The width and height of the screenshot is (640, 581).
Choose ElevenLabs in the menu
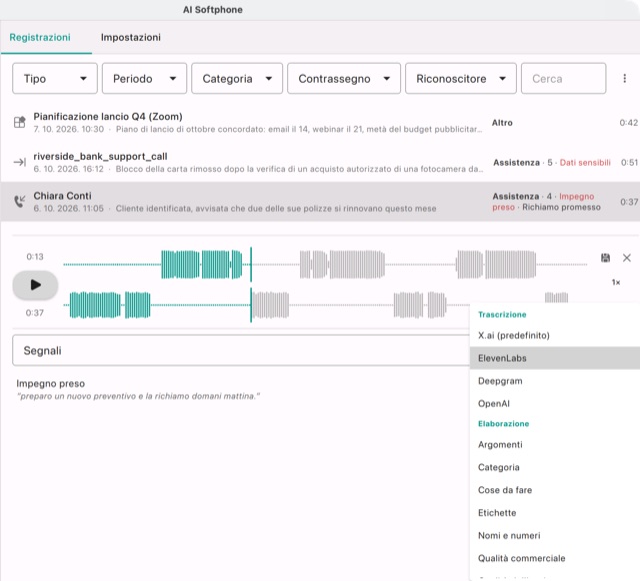tap(555, 358)
